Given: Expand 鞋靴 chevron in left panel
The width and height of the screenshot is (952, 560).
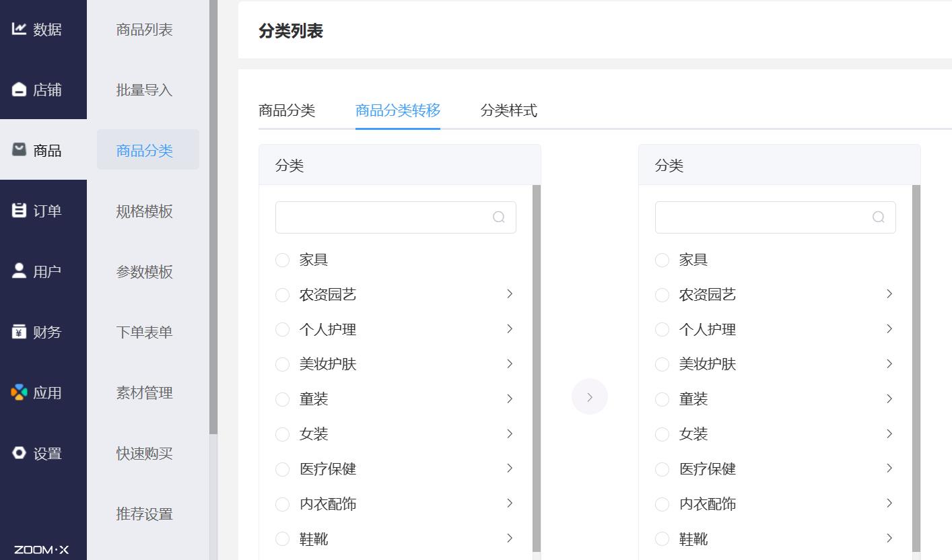Looking at the screenshot, I should 510,538.
